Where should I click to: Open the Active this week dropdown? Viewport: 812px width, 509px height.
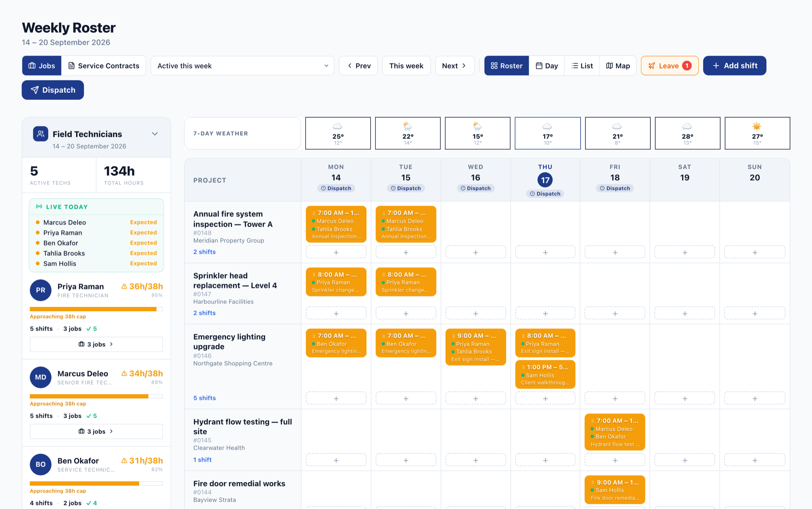pos(242,66)
